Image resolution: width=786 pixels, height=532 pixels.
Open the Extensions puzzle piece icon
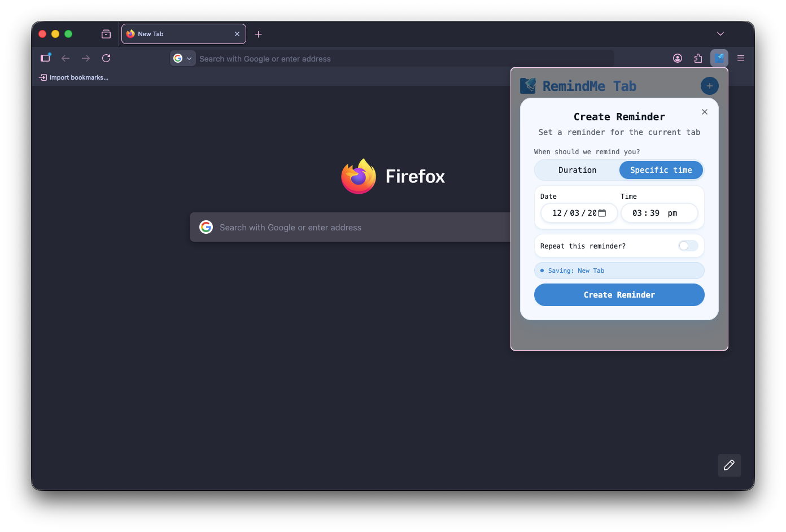click(x=698, y=58)
